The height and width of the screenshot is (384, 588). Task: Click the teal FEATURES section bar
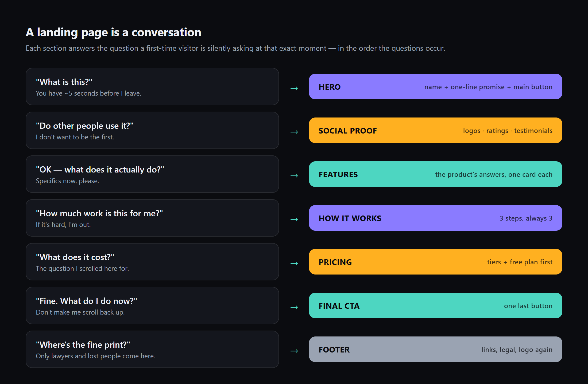(x=435, y=174)
